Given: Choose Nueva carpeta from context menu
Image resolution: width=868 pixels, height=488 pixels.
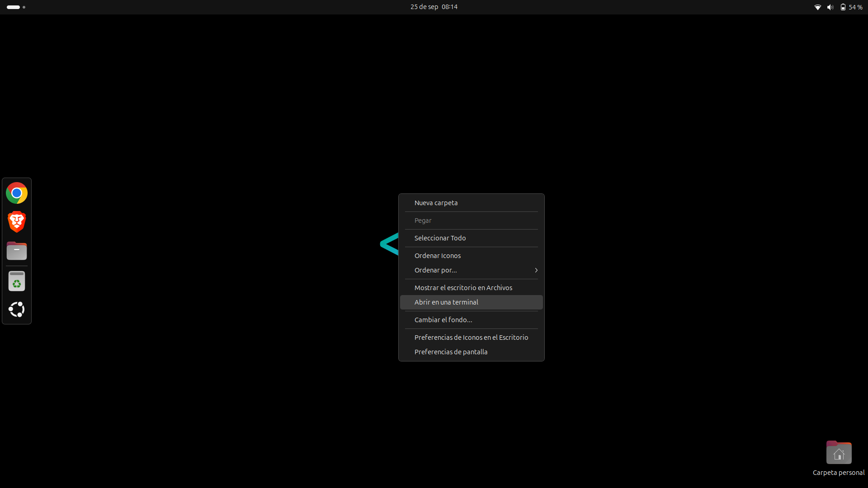Looking at the screenshot, I should (x=472, y=203).
